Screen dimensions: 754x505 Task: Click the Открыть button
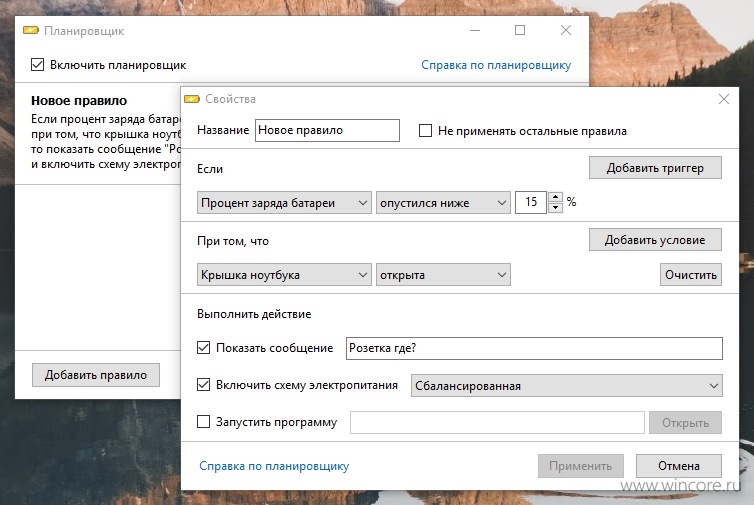(x=685, y=423)
